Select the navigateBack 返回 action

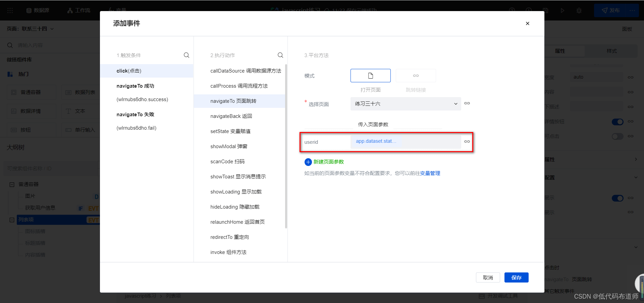231,116
